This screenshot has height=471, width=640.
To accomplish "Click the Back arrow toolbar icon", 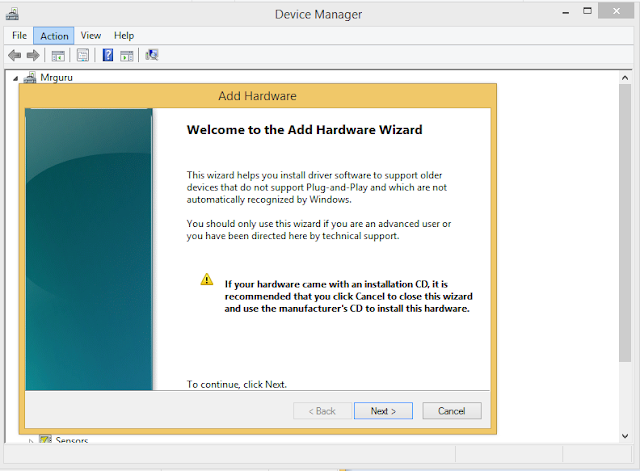I will tap(15, 55).
